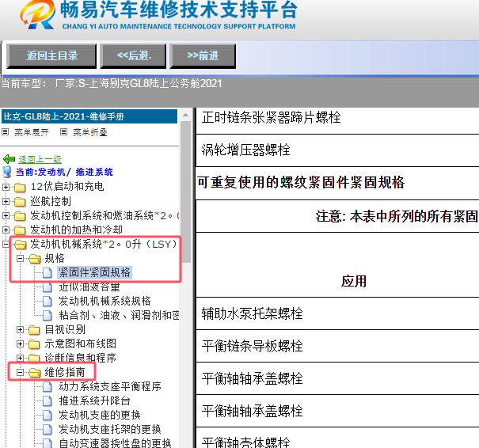Viewport: 479px width, 448px height.
Task: Click open folder icon of 规格
Action: click(35, 259)
